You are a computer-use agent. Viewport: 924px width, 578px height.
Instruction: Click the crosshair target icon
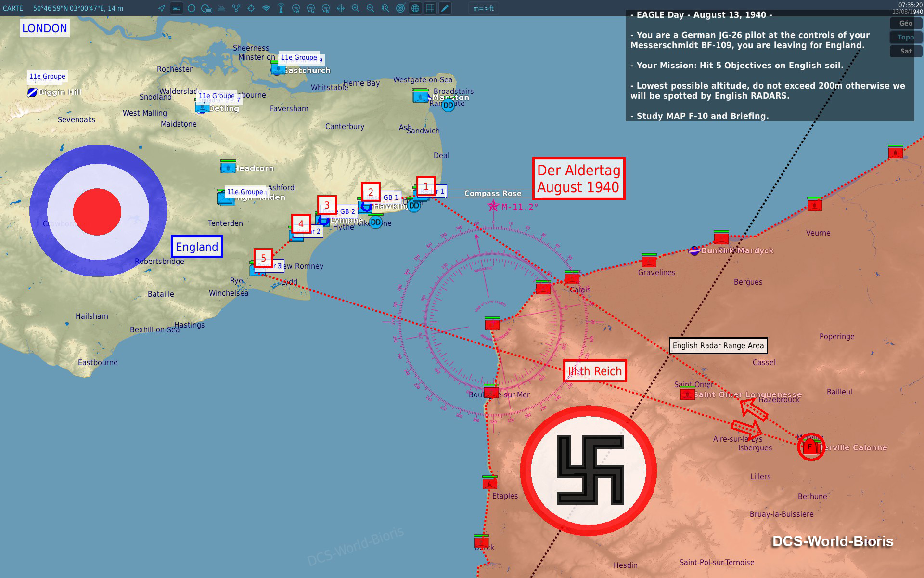[x=251, y=8]
